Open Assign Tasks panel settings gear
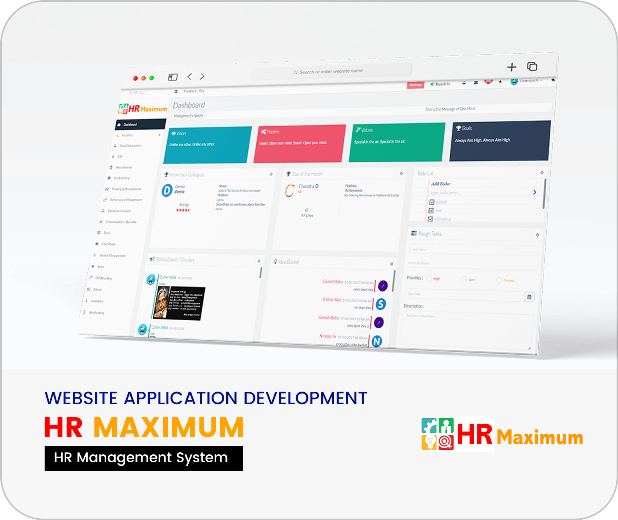This screenshot has height=520, width=618. (x=537, y=235)
